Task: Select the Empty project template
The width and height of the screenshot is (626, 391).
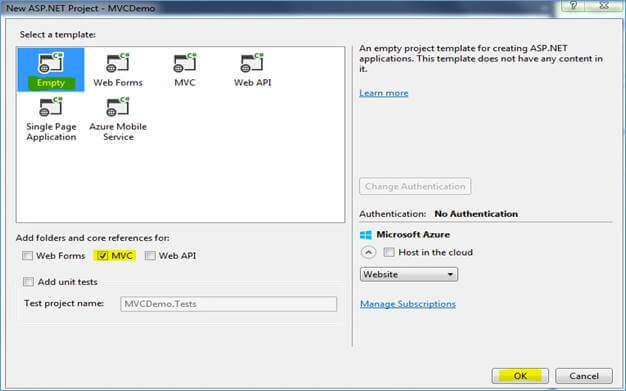Action: [x=51, y=70]
